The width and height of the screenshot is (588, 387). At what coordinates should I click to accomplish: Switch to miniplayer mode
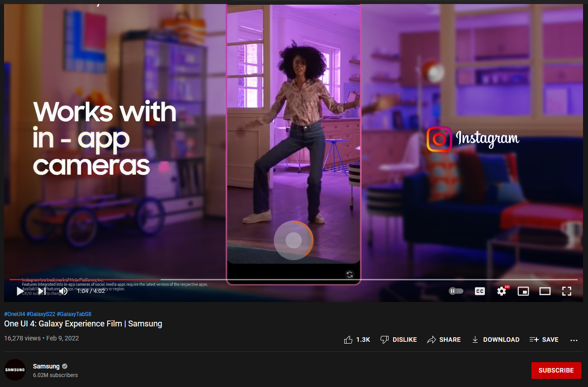pyautogui.click(x=523, y=291)
